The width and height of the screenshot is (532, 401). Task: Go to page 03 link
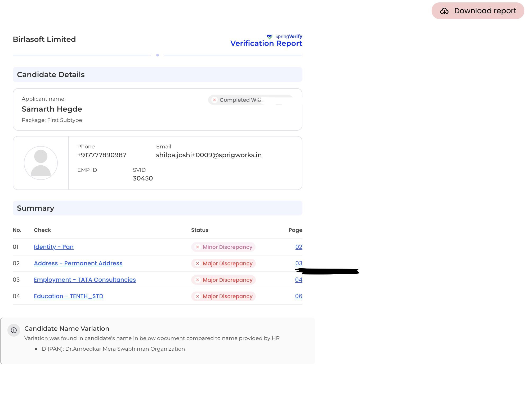299,263
